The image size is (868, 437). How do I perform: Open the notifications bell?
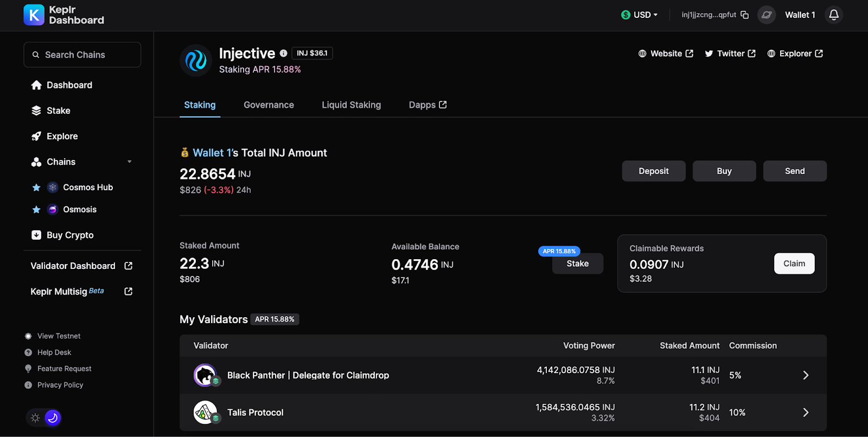coord(834,15)
